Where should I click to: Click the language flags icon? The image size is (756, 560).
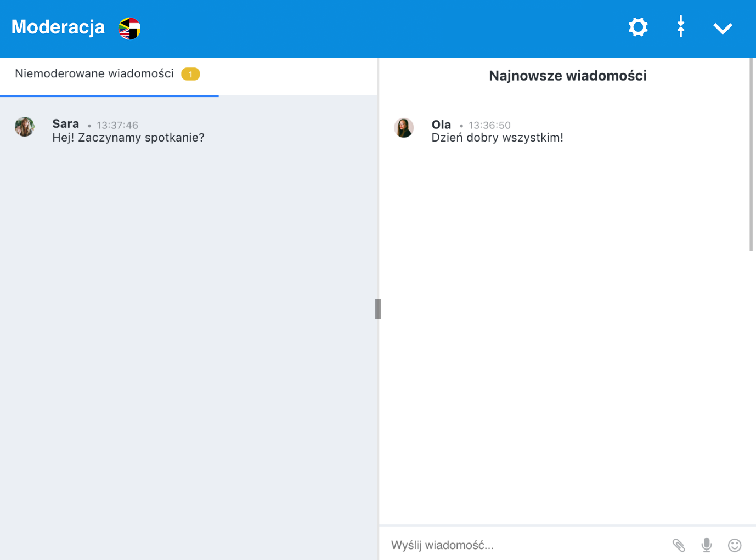click(x=129, y=29)
